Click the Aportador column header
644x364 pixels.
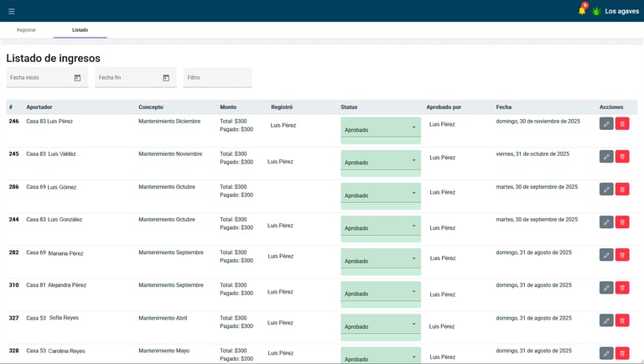pos(39,107)
